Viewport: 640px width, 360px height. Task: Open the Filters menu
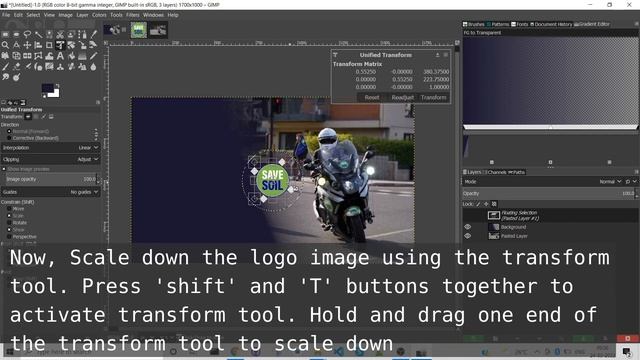click(x=133, y=15)
